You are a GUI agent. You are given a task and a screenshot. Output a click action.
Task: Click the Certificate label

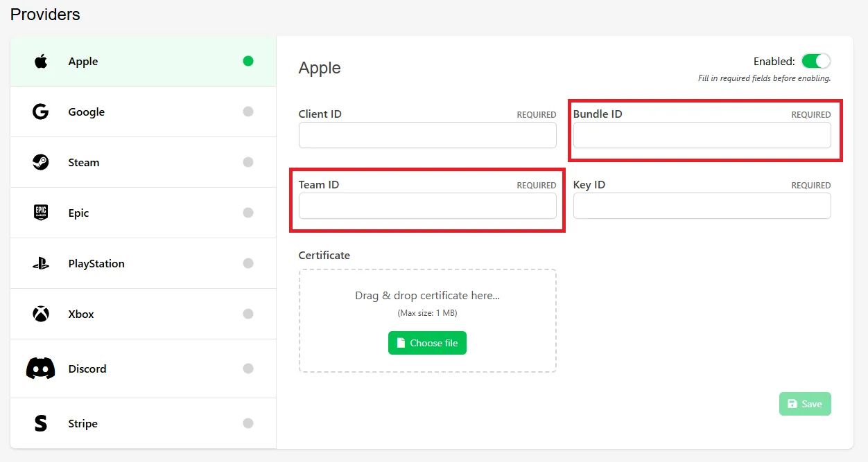click(324, 255)
